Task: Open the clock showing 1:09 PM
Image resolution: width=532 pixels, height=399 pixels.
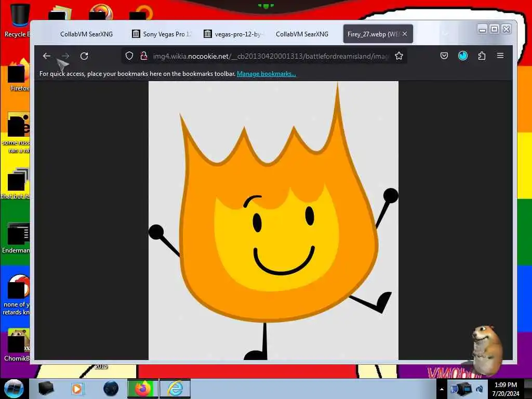Action: click(x=506, y=389)
